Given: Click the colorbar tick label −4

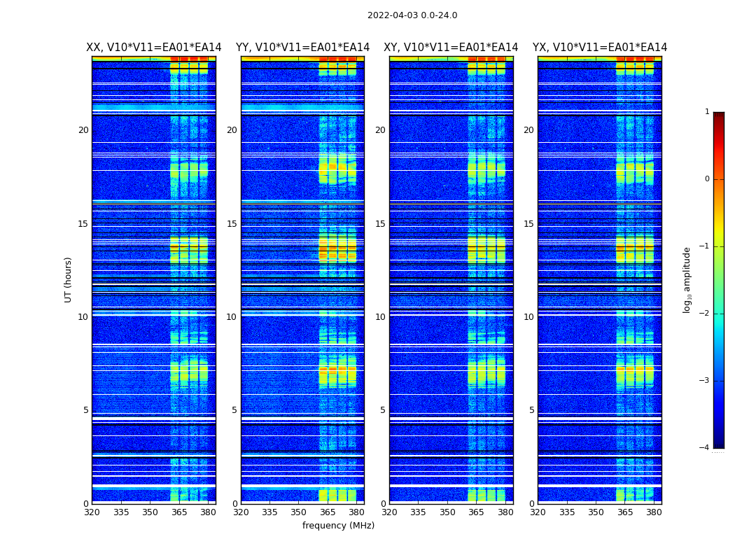Looking at the screenshot, I should click(704, 448).
